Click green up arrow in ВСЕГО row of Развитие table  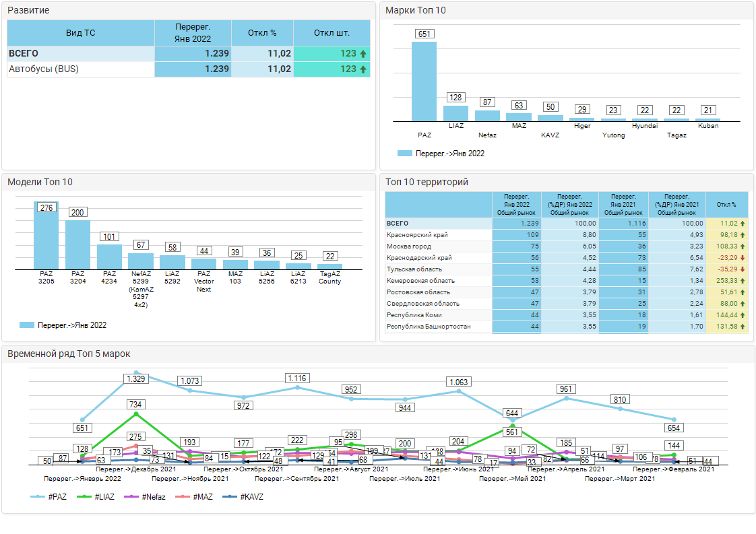(363, 54)
